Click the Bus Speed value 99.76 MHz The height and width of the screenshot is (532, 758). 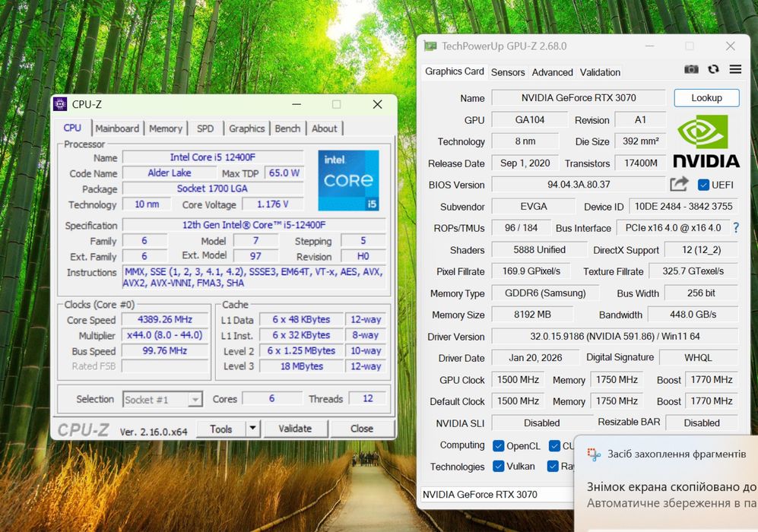[x=165, y=350]
